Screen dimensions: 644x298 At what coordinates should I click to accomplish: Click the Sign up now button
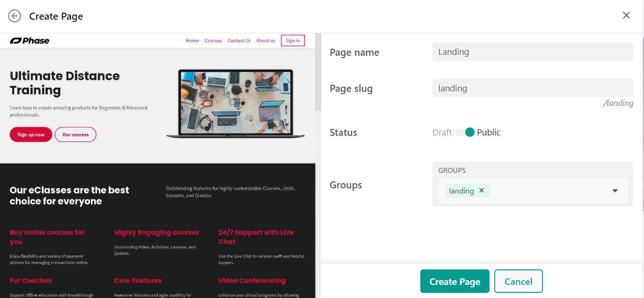(31, 134)
